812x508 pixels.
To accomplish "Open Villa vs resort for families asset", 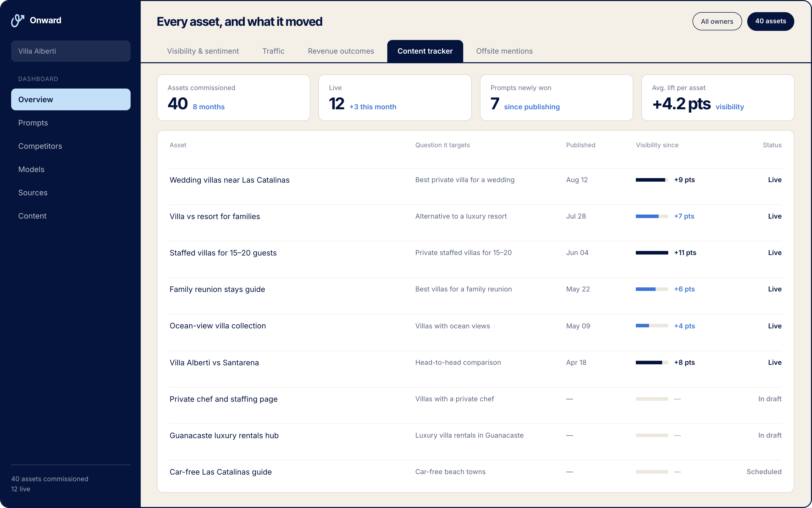I will click(214, 216).
